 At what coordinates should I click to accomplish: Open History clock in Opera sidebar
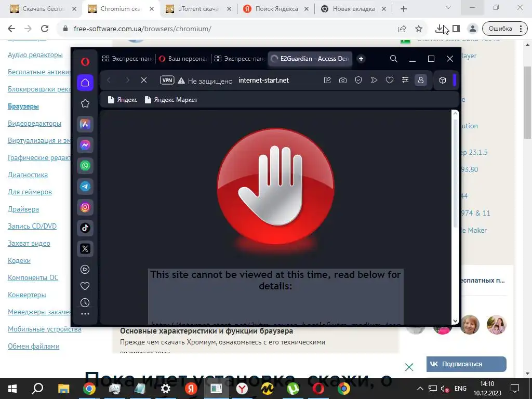tap(85, 302)
